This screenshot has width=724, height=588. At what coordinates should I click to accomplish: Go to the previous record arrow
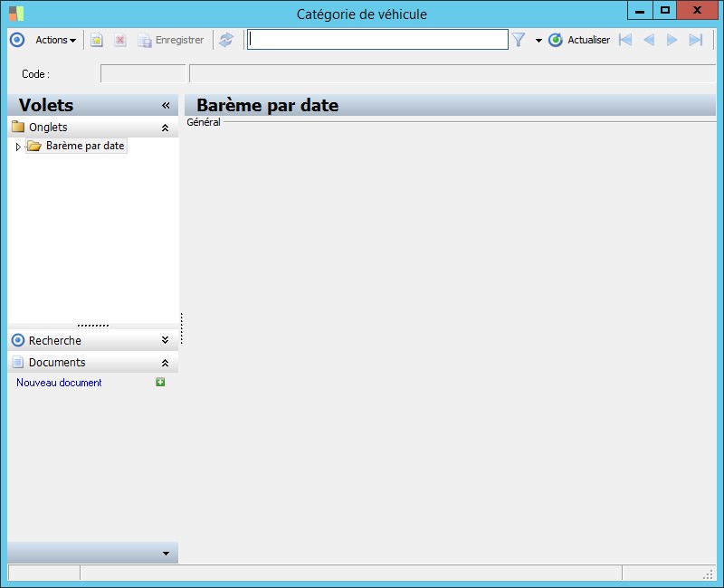[649, 40]
